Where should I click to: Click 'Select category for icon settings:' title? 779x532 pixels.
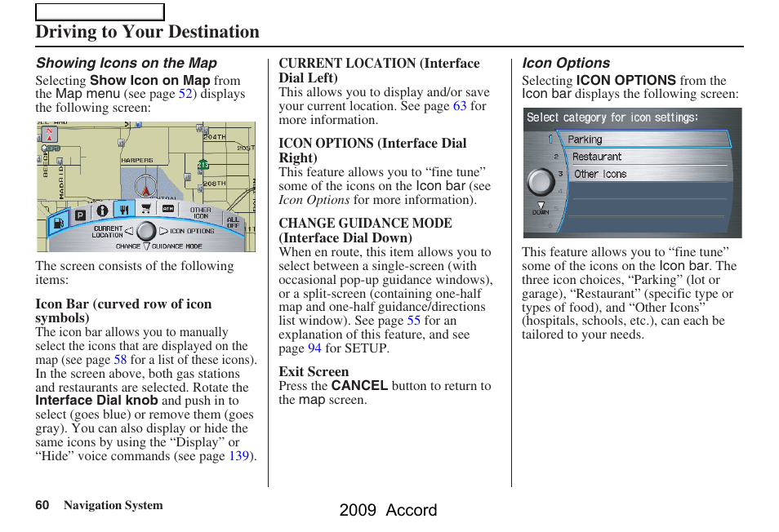coord(612,117)
